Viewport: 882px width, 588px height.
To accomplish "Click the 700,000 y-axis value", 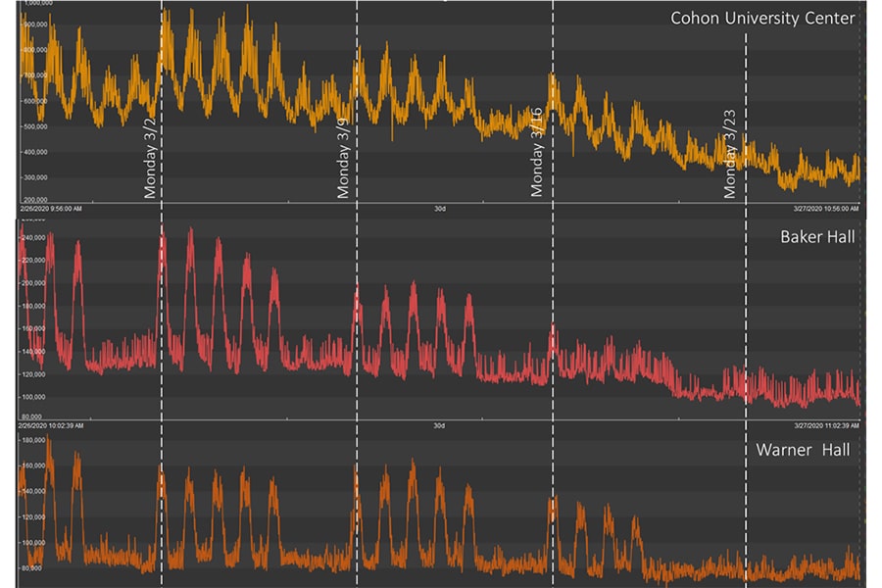I will pos(35,75).
